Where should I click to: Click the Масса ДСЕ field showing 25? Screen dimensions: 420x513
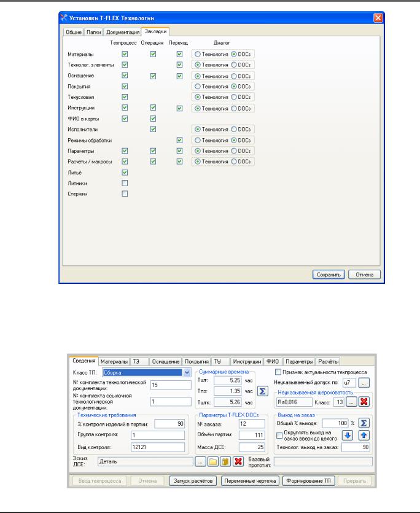[252, 447]
